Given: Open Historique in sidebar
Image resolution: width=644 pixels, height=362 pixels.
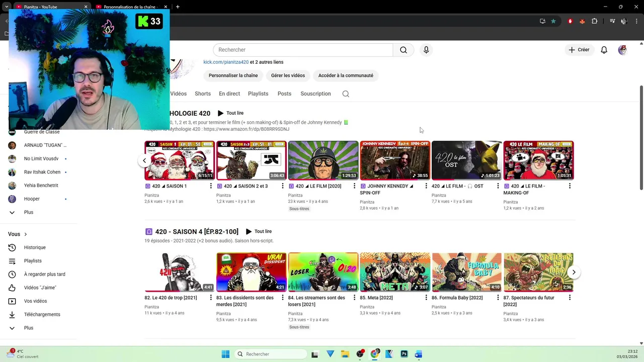Looking at the screenshot, I should [x=35, y=247].
